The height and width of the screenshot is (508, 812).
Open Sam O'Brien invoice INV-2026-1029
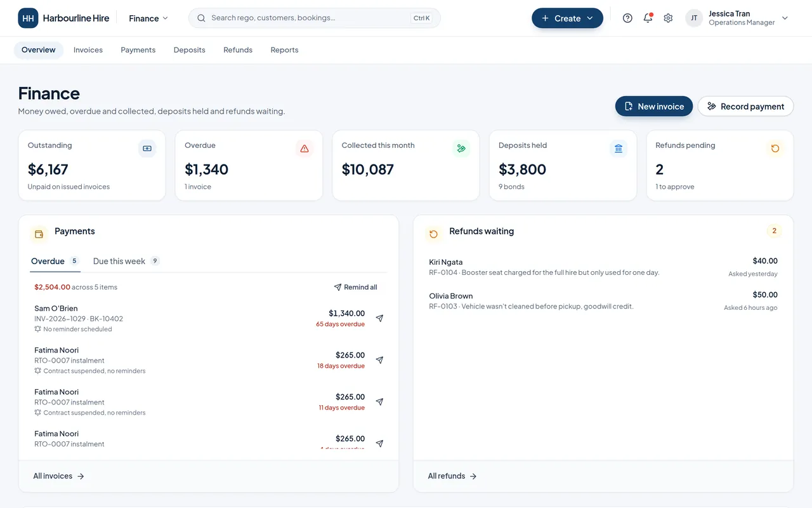(x=199, y=318)
